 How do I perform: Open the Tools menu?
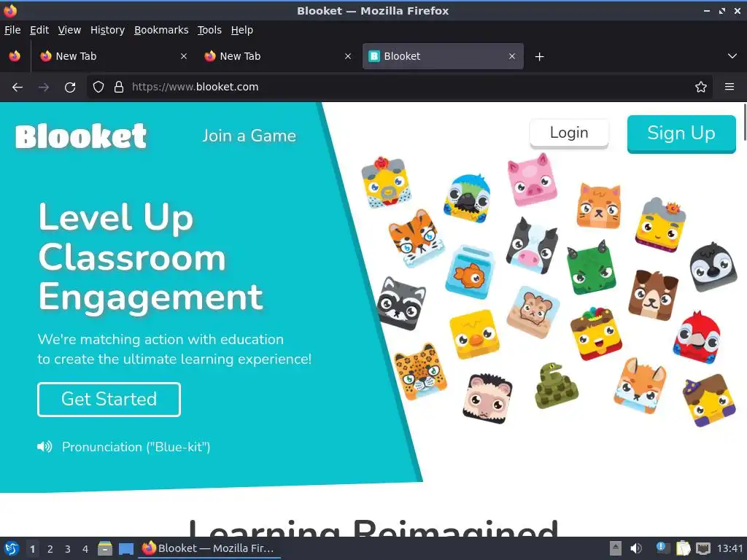pos(209,30)
